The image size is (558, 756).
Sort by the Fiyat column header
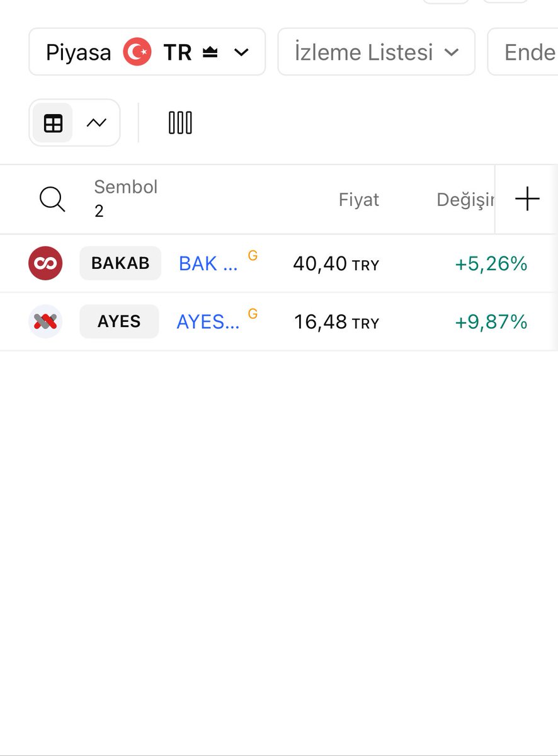point(359,200)
